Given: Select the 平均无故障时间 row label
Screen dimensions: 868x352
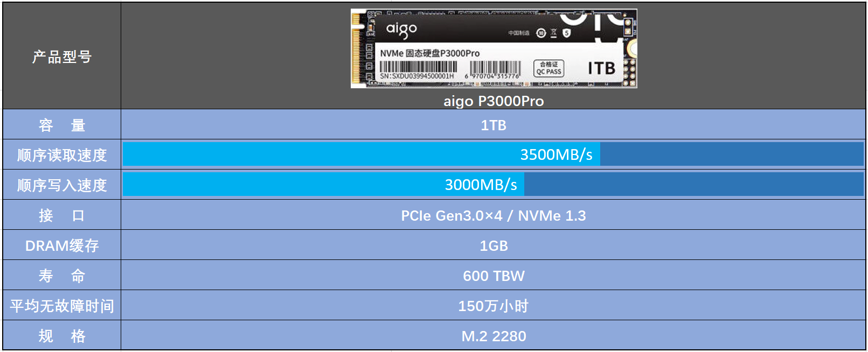Looking at the screenshot, I should coord(62,306).
